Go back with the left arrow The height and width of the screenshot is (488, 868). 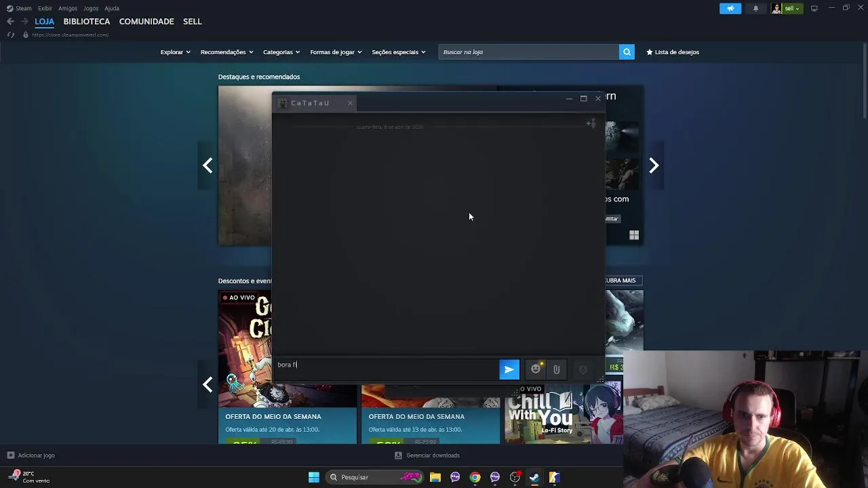click(x=10, y=22)
